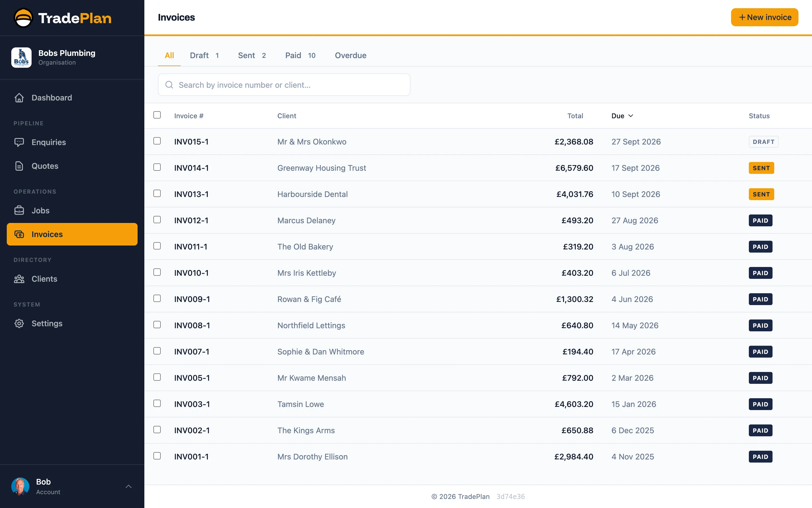
Task: Click the New invoice button
Action: click(765, 17)
